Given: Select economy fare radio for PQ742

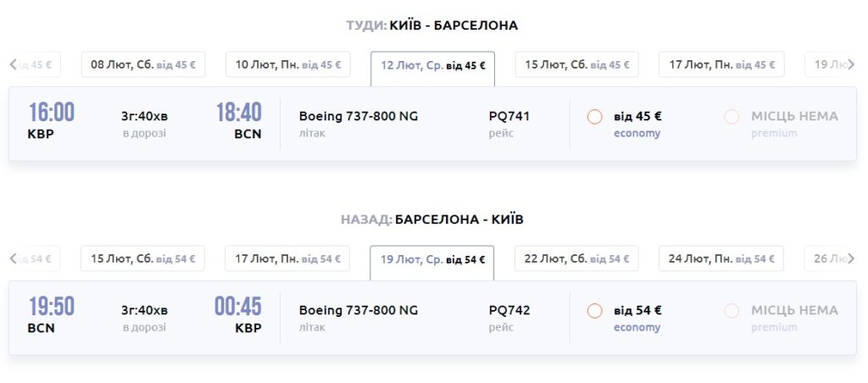Looking at the screenshot, I should (x=594, y=311).
